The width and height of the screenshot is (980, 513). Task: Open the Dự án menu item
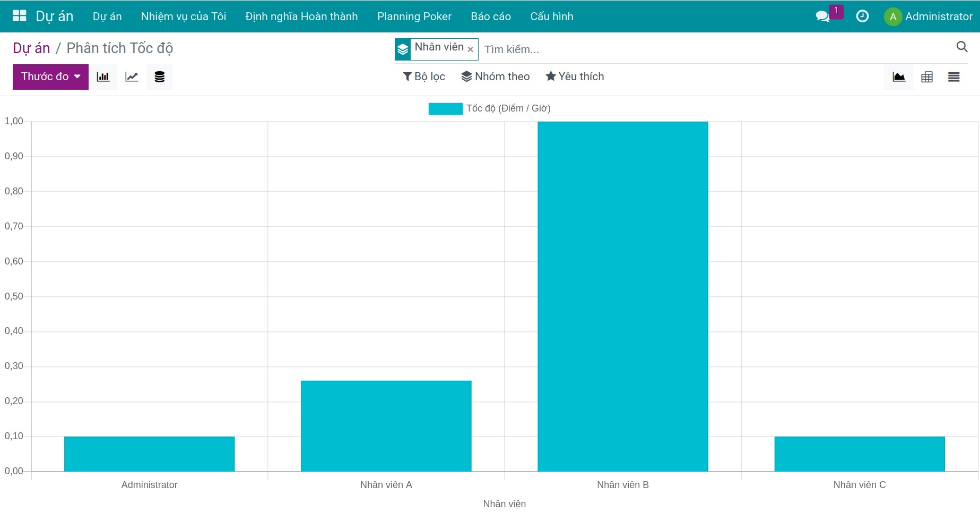(107, 16)
